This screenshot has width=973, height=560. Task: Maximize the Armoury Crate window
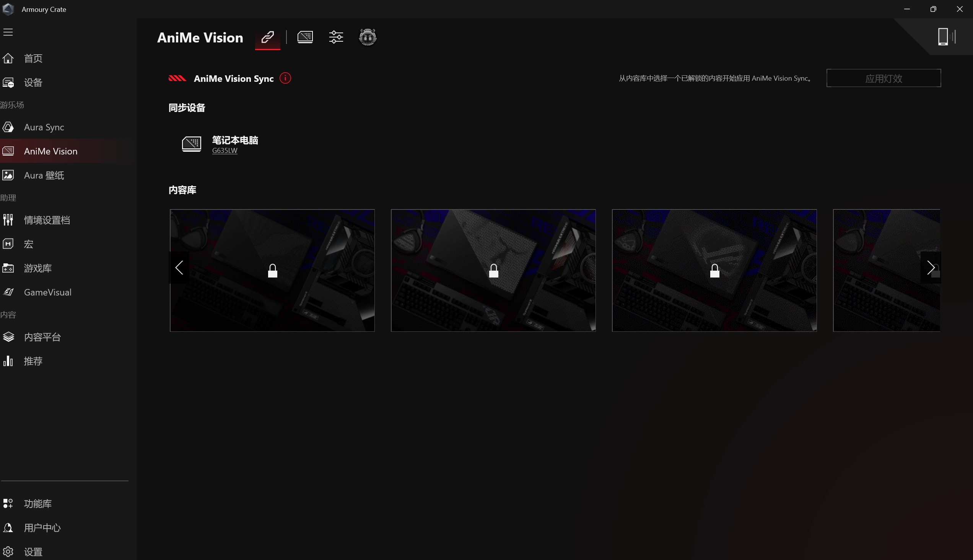pyautogui.click(x=933, y=9)
